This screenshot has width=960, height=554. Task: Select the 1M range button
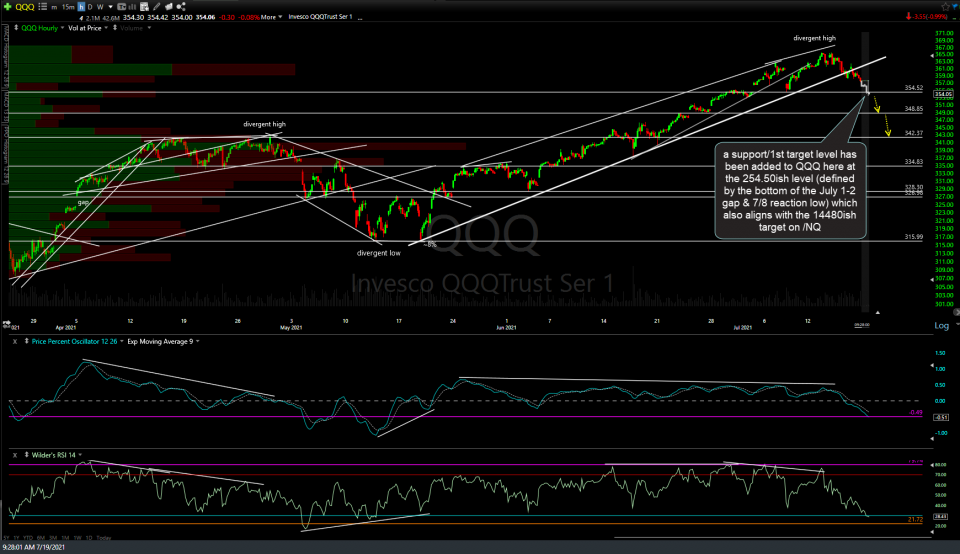(x=66, y=537)
